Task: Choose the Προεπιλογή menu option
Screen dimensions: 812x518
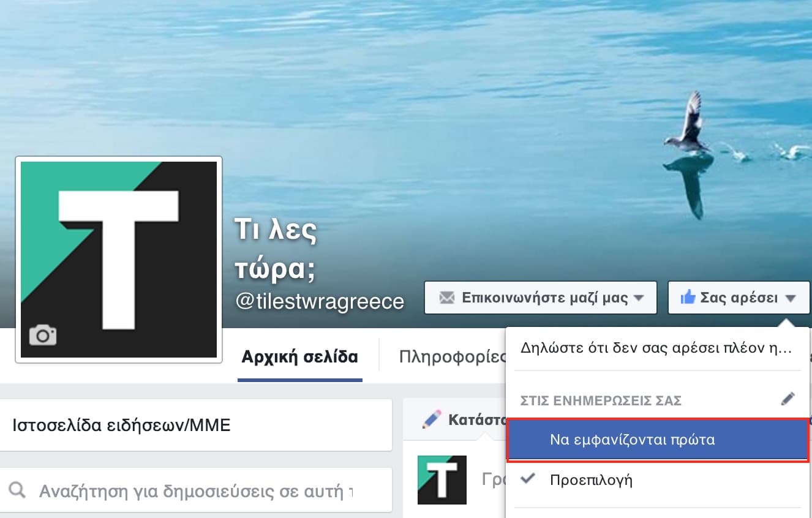Action: [658, 480]
